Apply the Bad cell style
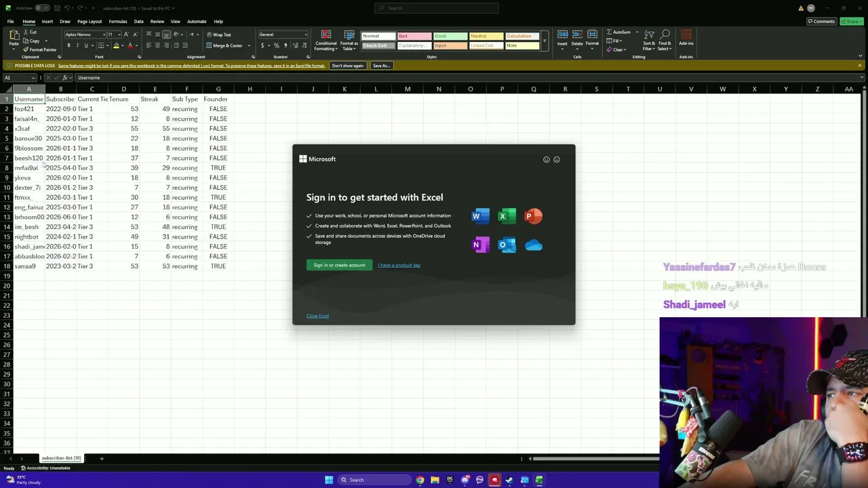This screenshot has width=868, height=488. pos(414,36)
